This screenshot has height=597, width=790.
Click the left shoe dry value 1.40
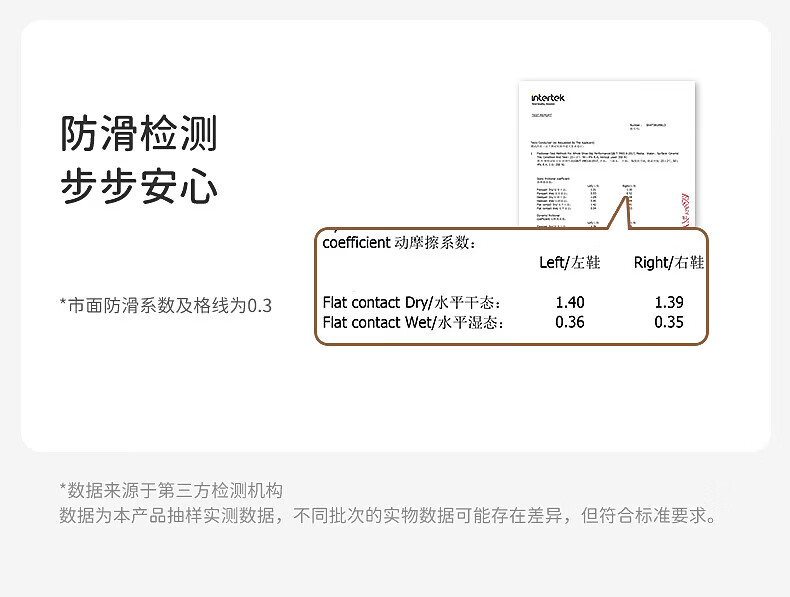point(569,302)
